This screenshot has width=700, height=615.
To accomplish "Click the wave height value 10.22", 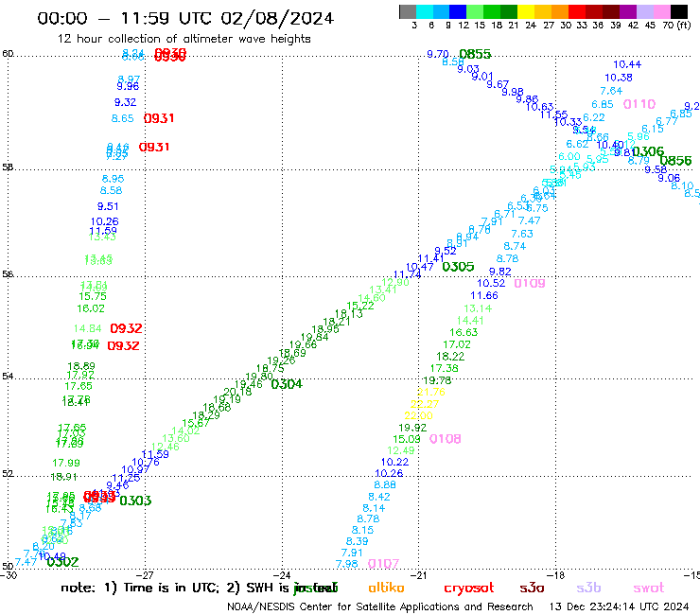I will coord(394,462).
